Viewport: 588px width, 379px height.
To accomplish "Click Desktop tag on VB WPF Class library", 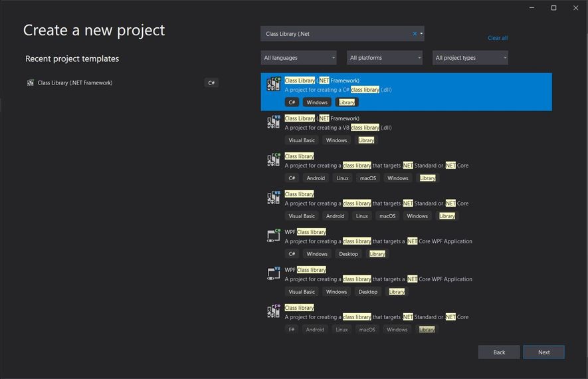I will click(x=368, y=292).
